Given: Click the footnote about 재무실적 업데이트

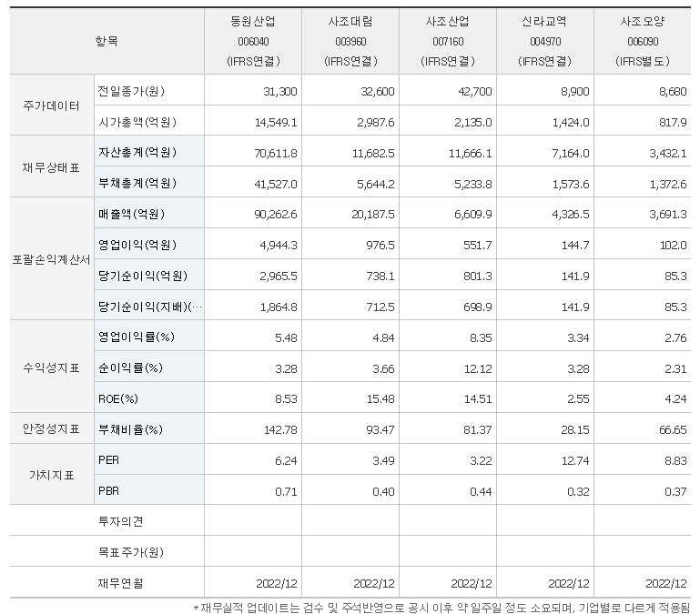Looking at the screenshot, I should point(441,608).
